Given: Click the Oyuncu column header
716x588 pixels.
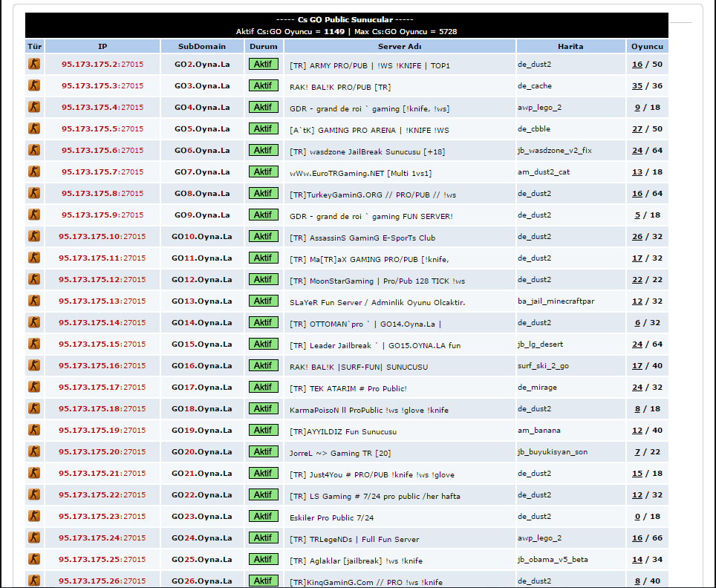Looking at the screenshot, I should (x=647, y=46).
